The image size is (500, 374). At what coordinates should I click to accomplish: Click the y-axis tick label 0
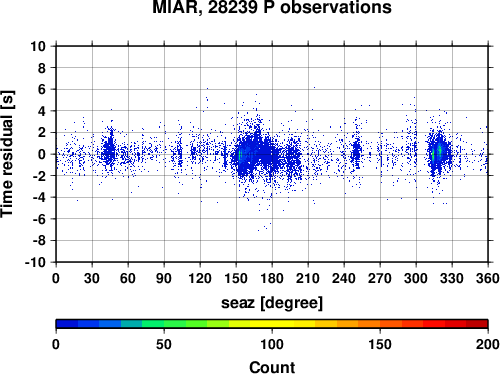tap(42, 154)
